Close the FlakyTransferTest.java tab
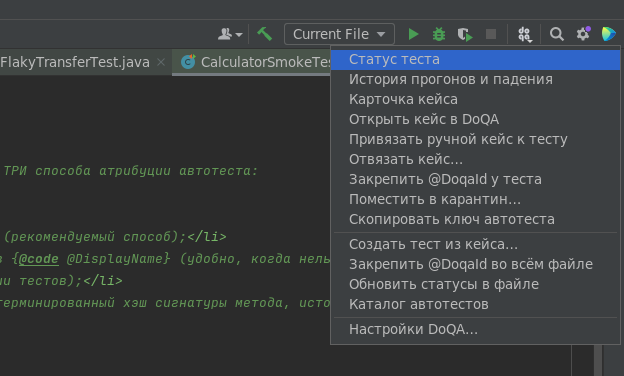The height and width of the screenshot is (376, 624). coord(161,62)
